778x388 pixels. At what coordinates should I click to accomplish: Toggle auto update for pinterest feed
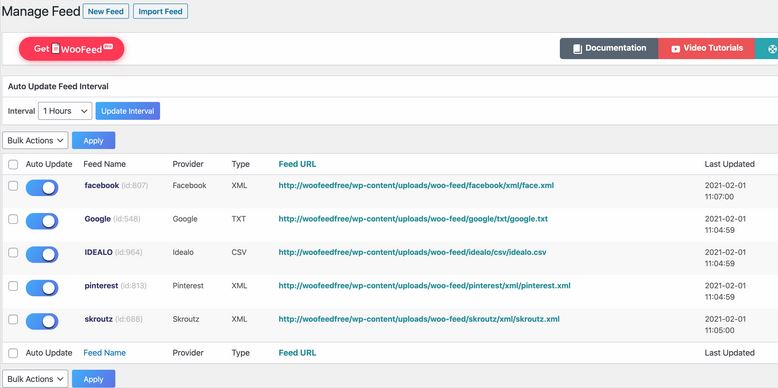click(42, 288)
